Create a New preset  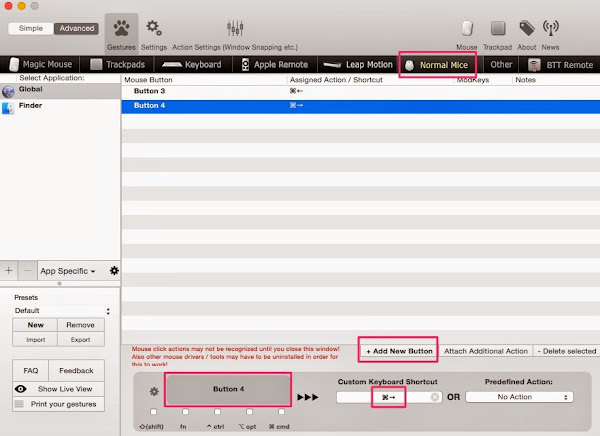tap(35, 325)
